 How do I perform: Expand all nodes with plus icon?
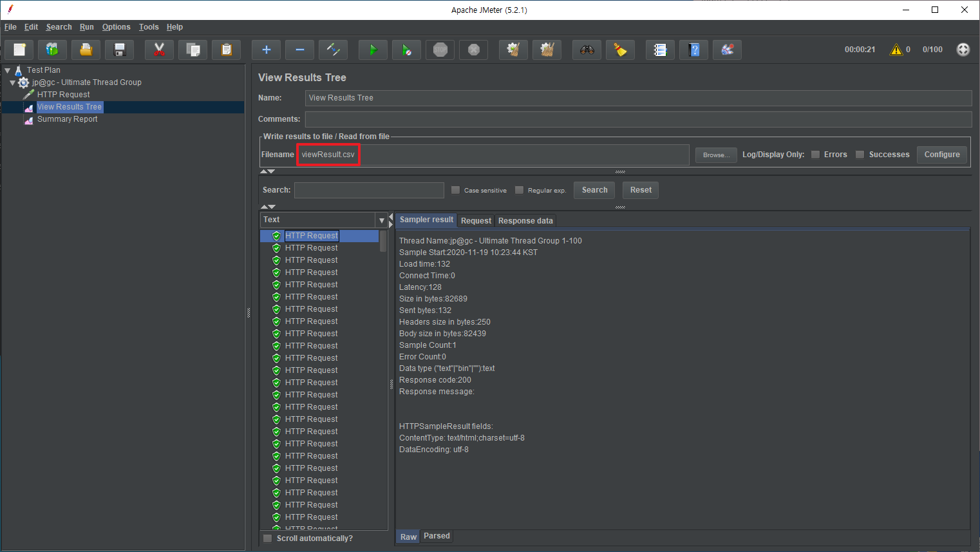pos(266,50)
